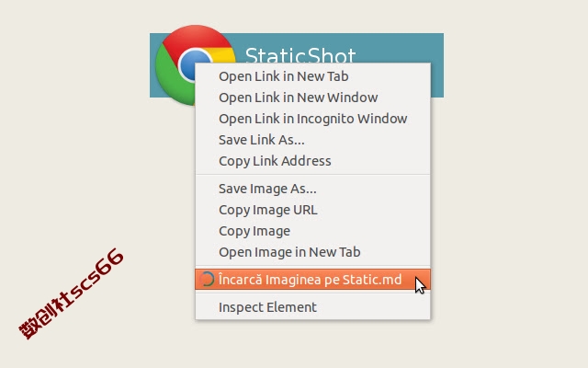Dismiss the menu by clicking empty beige background

click(506, 188)
